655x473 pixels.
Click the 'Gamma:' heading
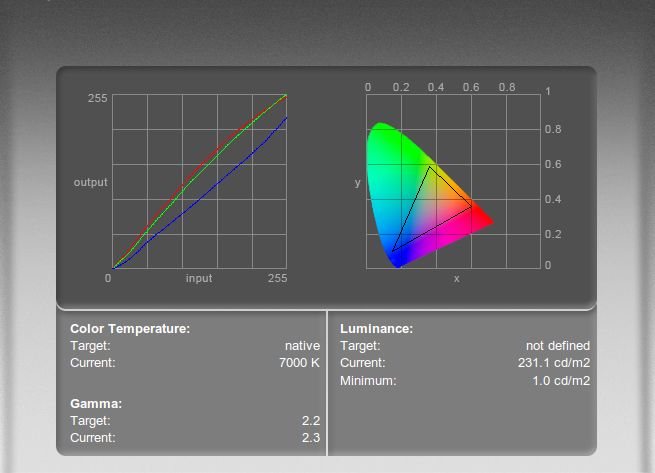[x=96, y=404]
